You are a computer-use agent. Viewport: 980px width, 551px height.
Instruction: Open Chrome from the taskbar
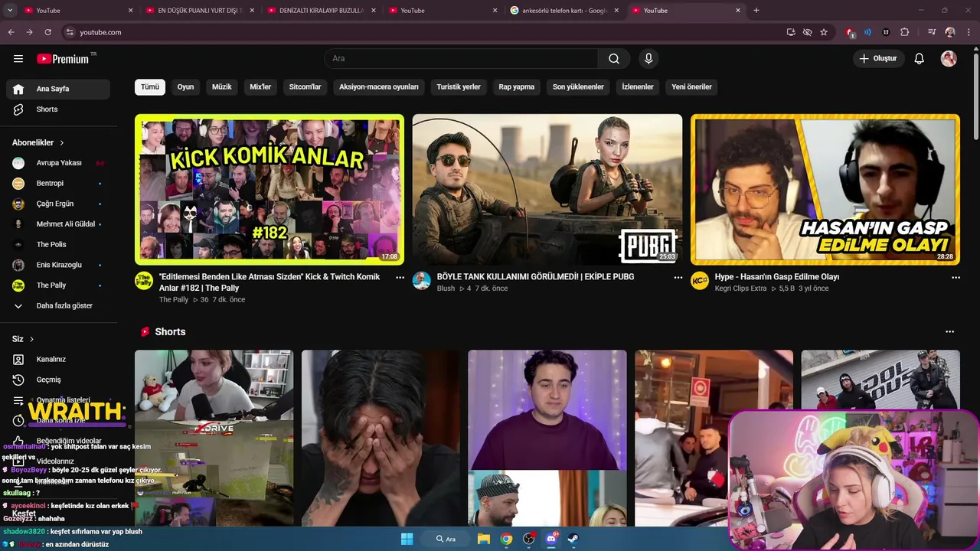[x=506, y=539]
